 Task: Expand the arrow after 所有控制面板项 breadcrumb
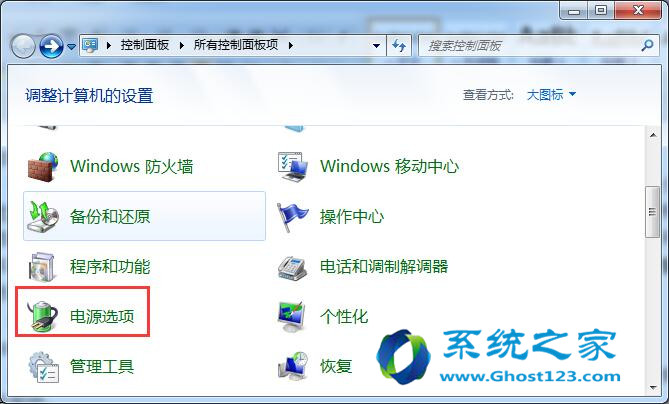click(x=291, y=45)
